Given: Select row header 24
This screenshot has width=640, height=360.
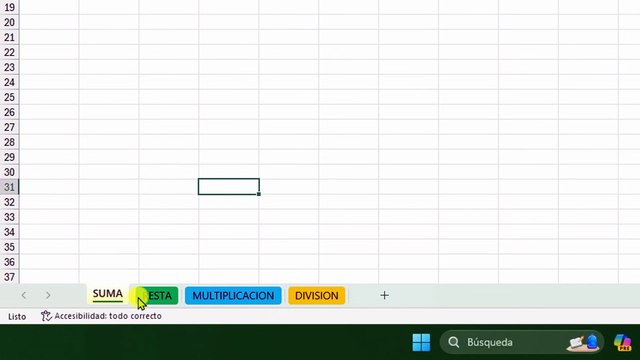Looking at the screenshot, I should [9, 82].
